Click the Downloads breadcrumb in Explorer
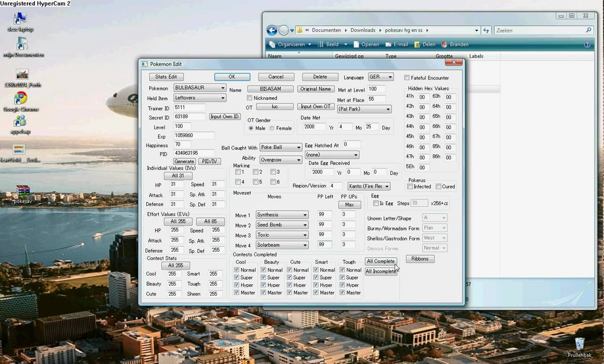Image resolution: width=604 pixels, height=364 pixels. click(363, 30)
